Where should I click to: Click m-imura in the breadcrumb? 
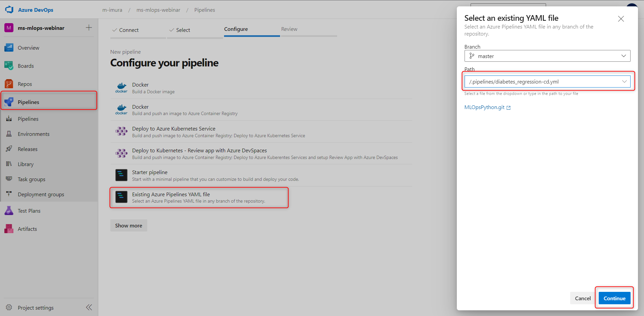tap(112, 10)
